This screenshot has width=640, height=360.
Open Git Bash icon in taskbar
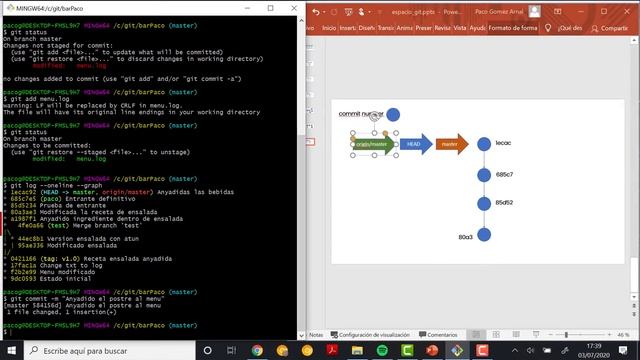[457, 351]
